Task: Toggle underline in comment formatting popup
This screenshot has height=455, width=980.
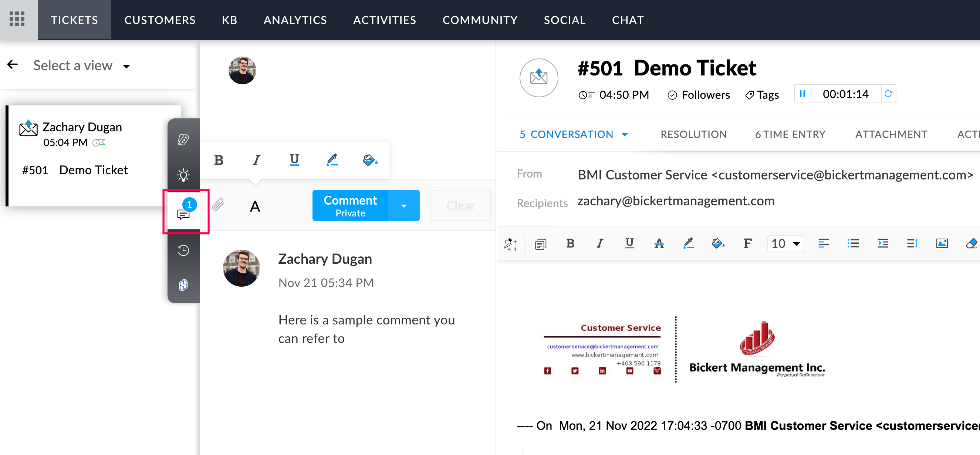Action: (x=294, y=160)
